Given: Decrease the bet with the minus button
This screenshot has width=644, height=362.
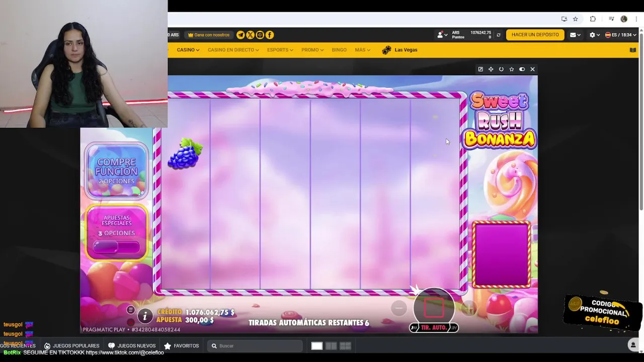Looking at the screenshot, I should coord(399,308).
